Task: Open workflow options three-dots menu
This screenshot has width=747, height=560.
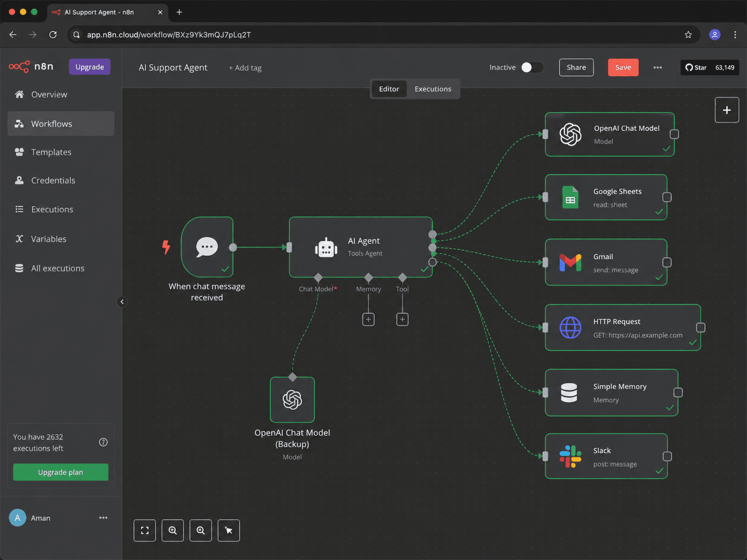Action: tap(657, 68)
